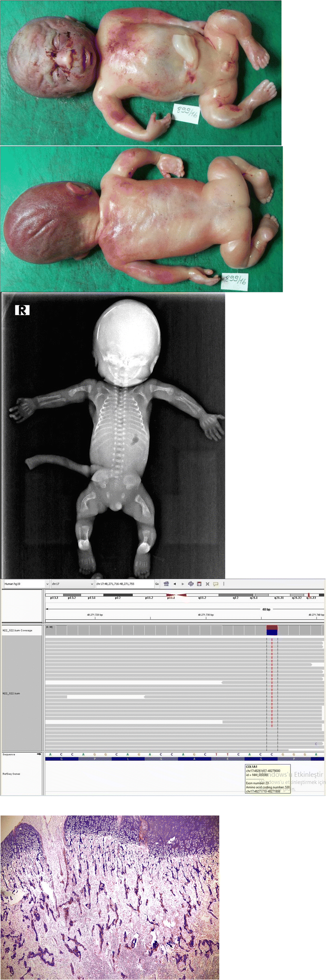Image resolution: width=326 pixels, height=980 pixels.
Task: Go forward to the next locus
Action: (183, 584)
